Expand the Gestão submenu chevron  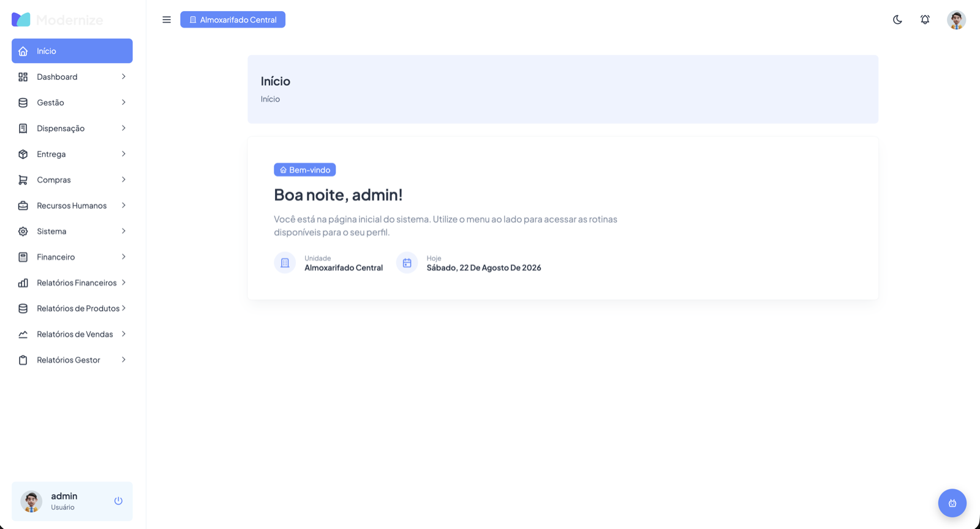124,102
